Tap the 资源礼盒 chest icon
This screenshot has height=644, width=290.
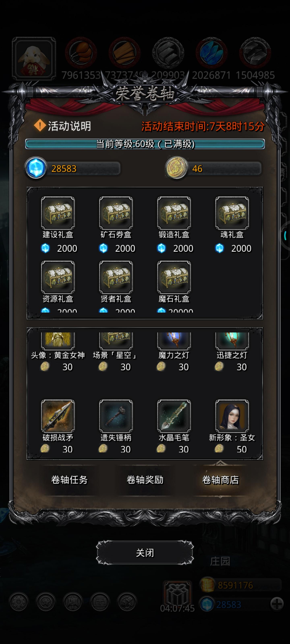pyautogui.click(x=58, y=277)
